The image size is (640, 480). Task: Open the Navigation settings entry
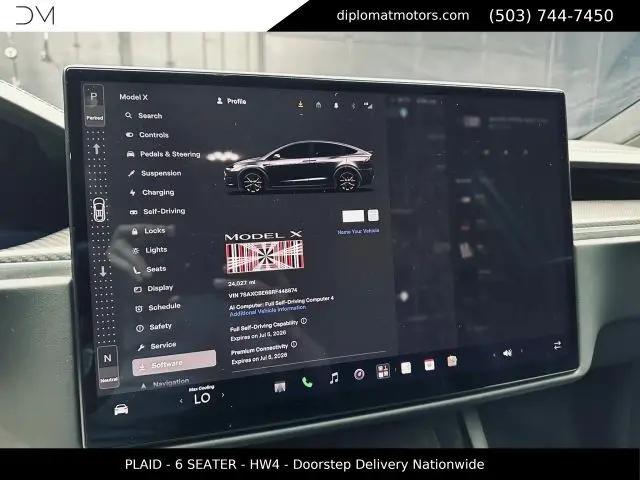(x=164, y=383)
